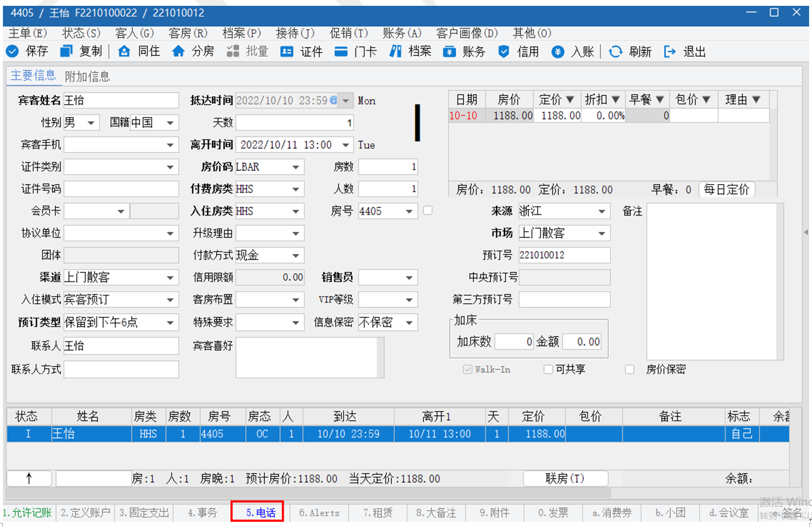812x527 pixels.
Task: Open the 预订类型 dropdown
Action: pyautogui.click(x=170, y=322)
